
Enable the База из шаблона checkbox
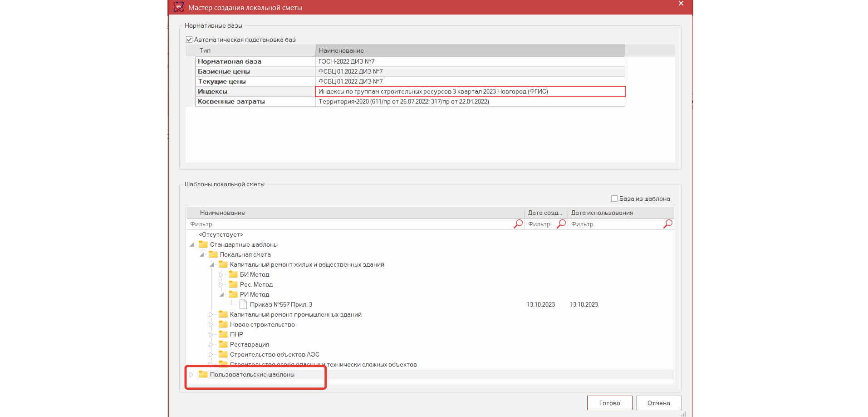(x=614, y=199)
